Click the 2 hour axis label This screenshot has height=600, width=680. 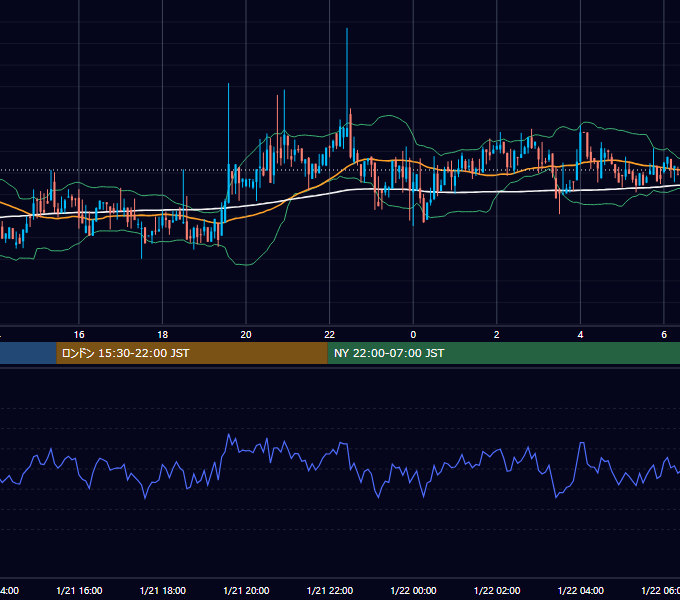[497, 335]
